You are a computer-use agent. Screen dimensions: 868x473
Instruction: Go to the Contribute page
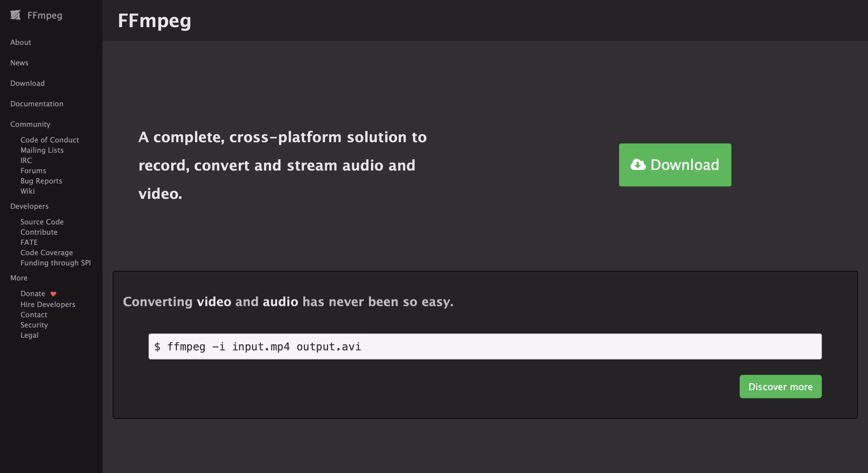tap(39, 232)
